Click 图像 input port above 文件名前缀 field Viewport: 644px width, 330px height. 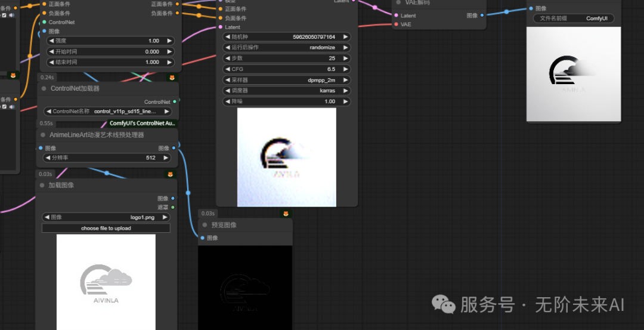tap(531, 8)
